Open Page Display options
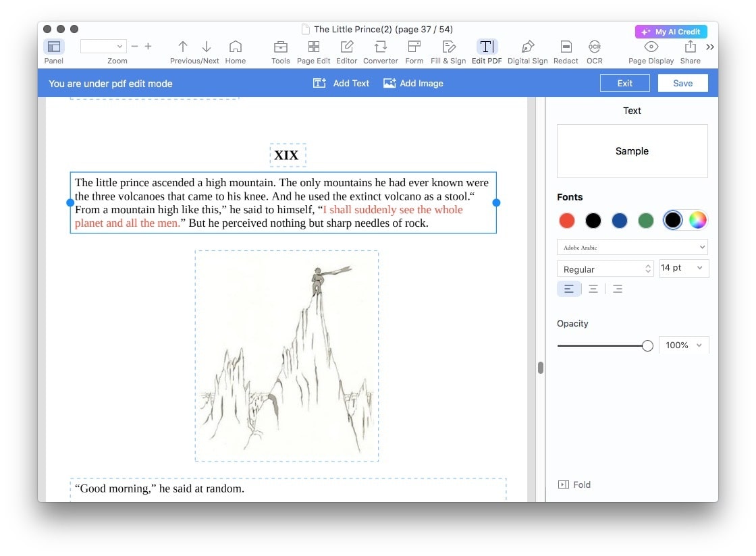The image size is (756, 556). (x=651, y=47)
